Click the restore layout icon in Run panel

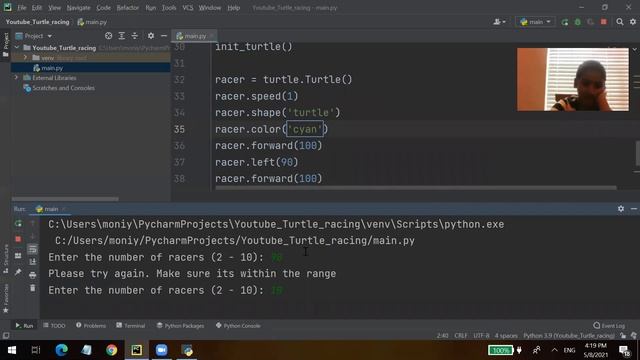pos(18,256)
